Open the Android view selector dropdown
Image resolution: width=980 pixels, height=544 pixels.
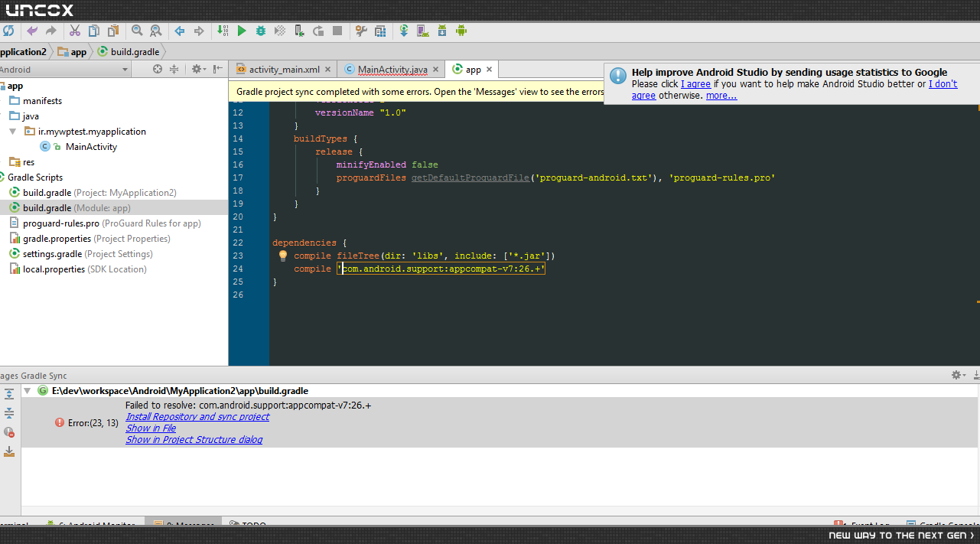click(x=65, y=70)
